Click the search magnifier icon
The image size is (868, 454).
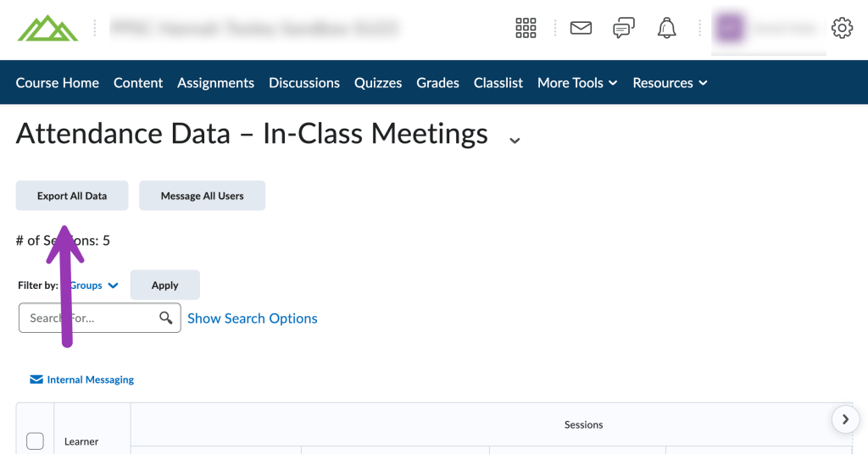click(x=165, y=318)
